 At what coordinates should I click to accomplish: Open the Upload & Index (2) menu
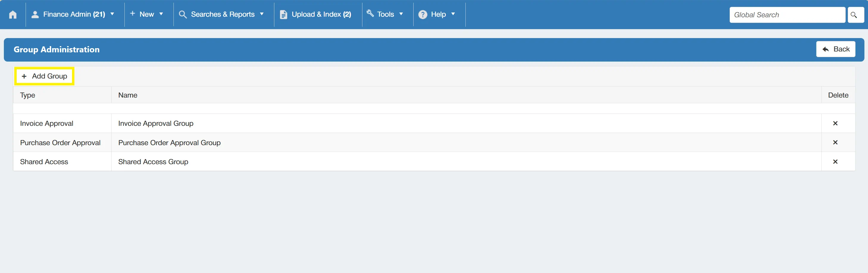(321, 14)
